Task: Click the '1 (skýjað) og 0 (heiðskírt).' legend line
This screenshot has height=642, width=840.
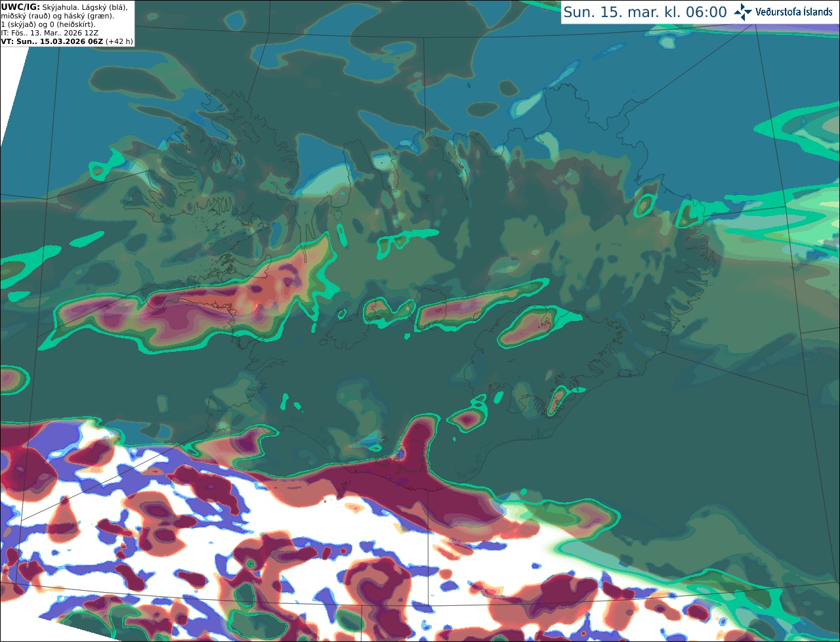Action: [x=48, y=24]
